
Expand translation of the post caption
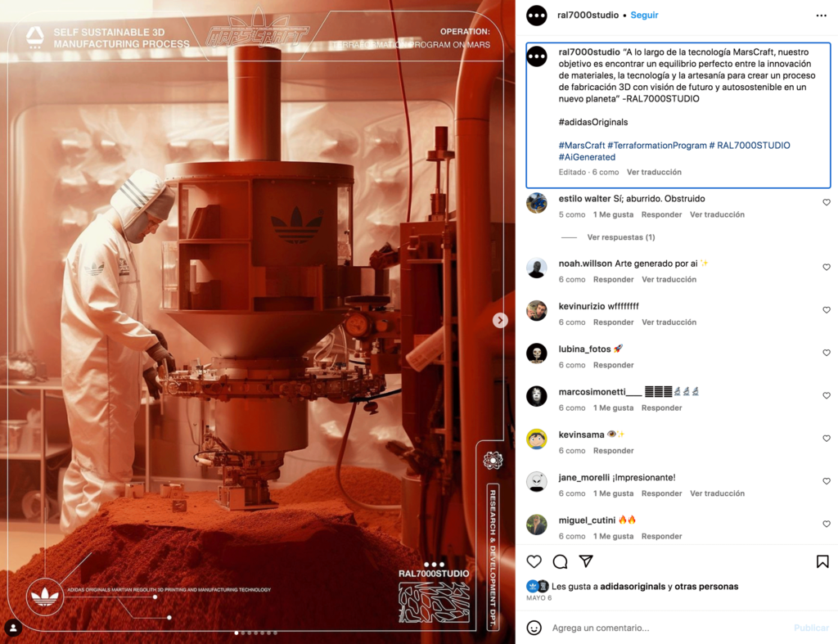[654, 172]
